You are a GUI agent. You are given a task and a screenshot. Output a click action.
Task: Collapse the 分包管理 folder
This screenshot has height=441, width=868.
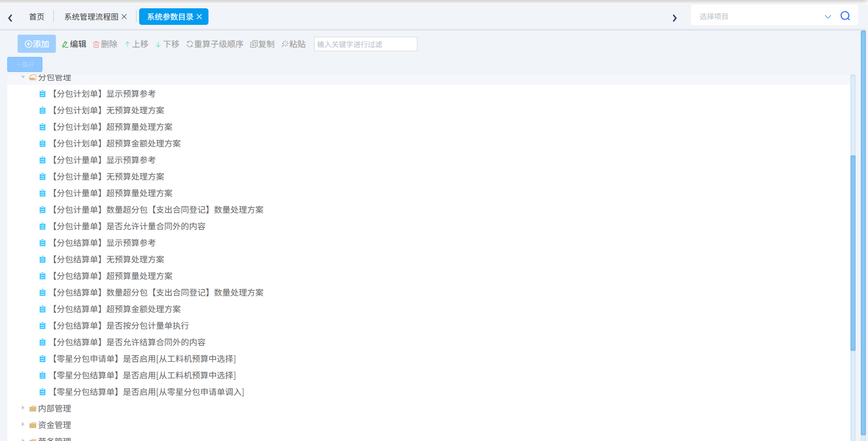tap(23, 77)
